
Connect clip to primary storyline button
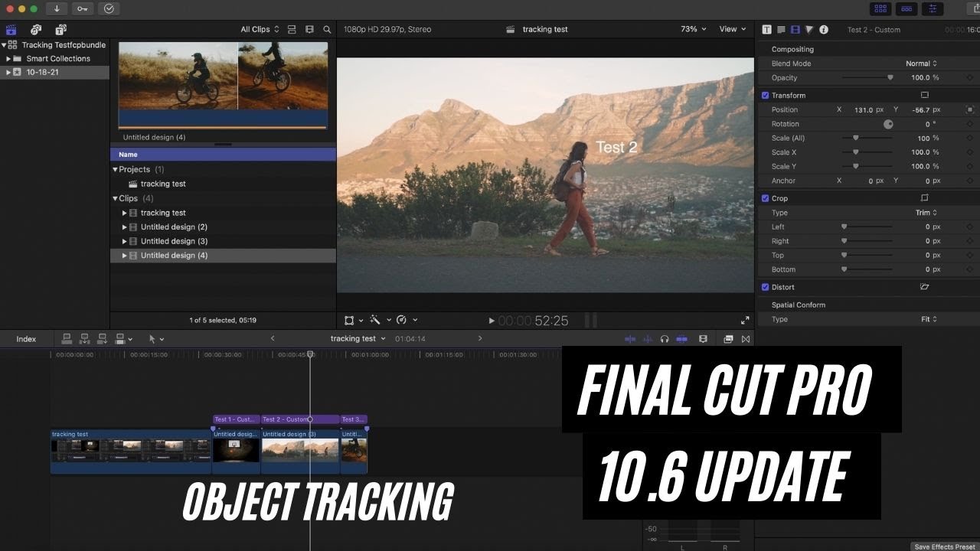(x=67, y=339)
